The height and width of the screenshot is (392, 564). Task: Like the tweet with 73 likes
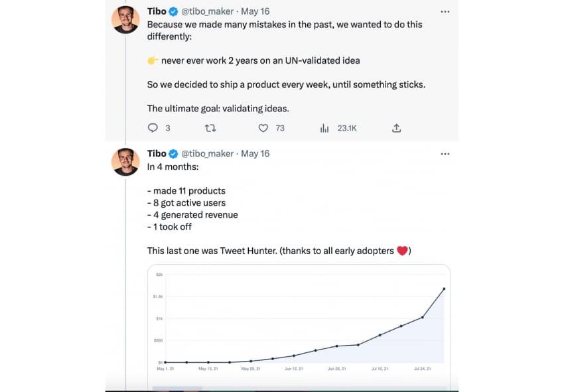263,128
